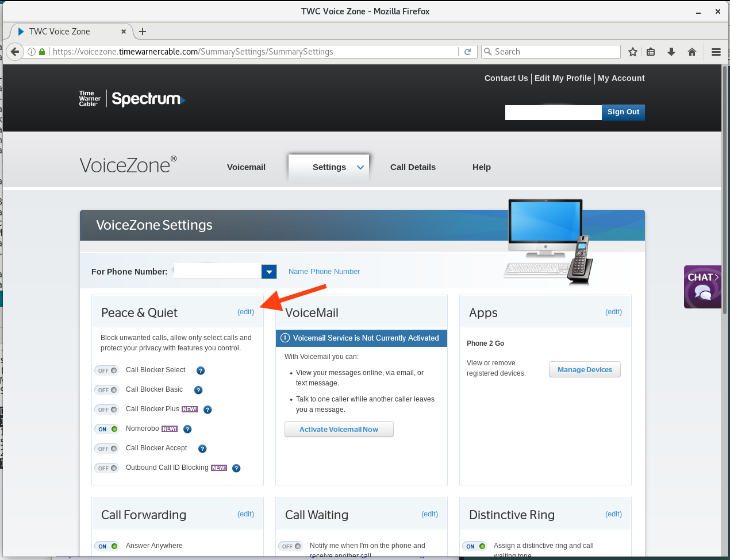Open the CHAT widget icon
Viewport: 730px width, 560px height.
click(702, 287)
